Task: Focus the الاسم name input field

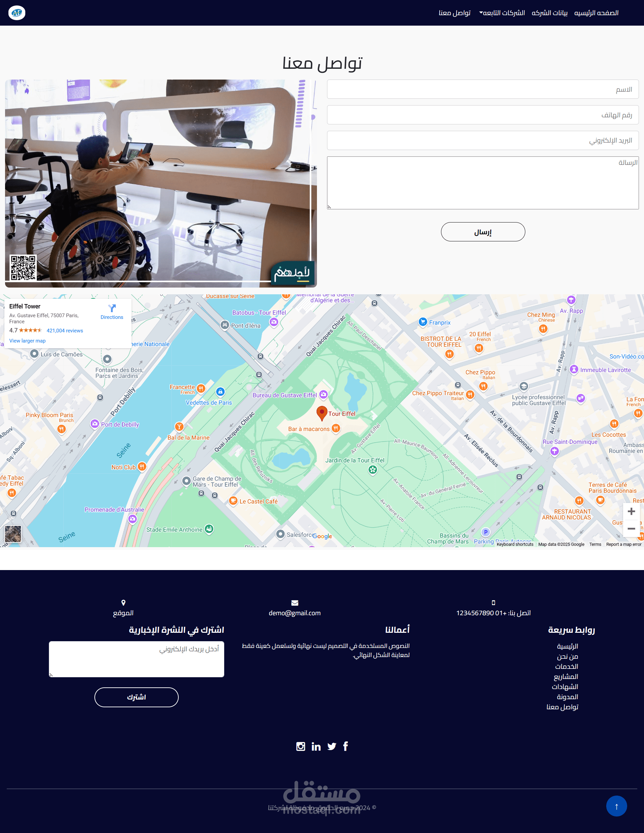Action: pyautogui.click(x=482, y=89)
